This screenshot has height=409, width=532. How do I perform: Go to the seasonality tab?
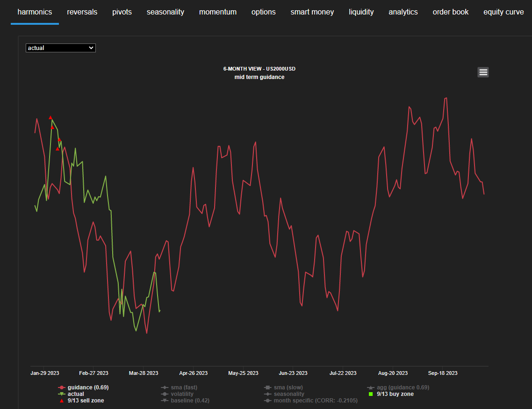point(165,12)
